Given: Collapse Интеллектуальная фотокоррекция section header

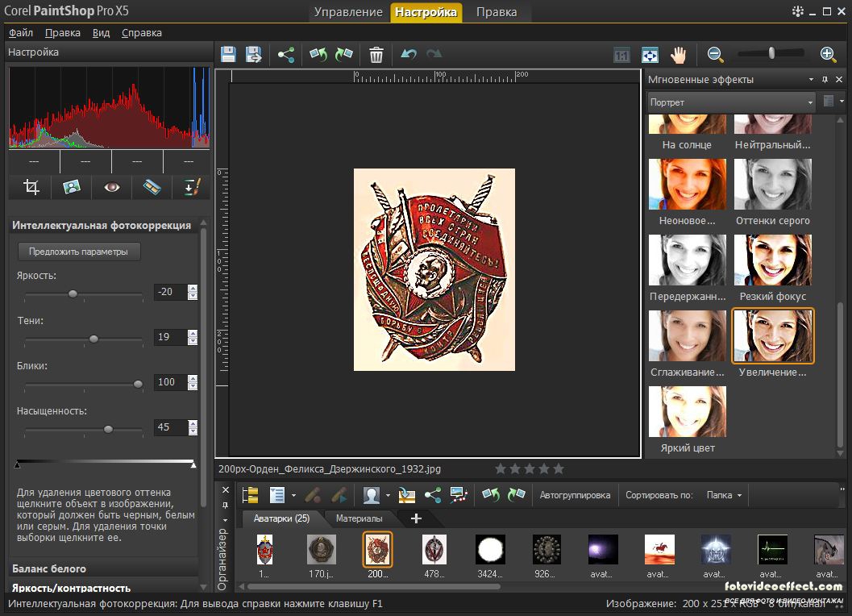Looking at the screenshot, I should click(102, 226).
